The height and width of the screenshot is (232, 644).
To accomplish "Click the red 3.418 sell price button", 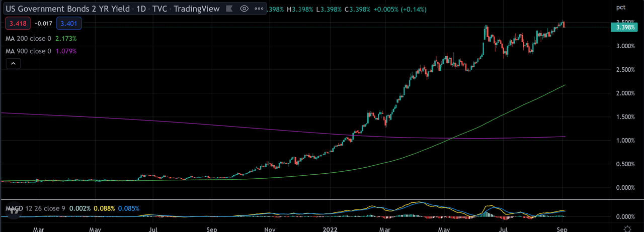I will [x=18, y=23].
